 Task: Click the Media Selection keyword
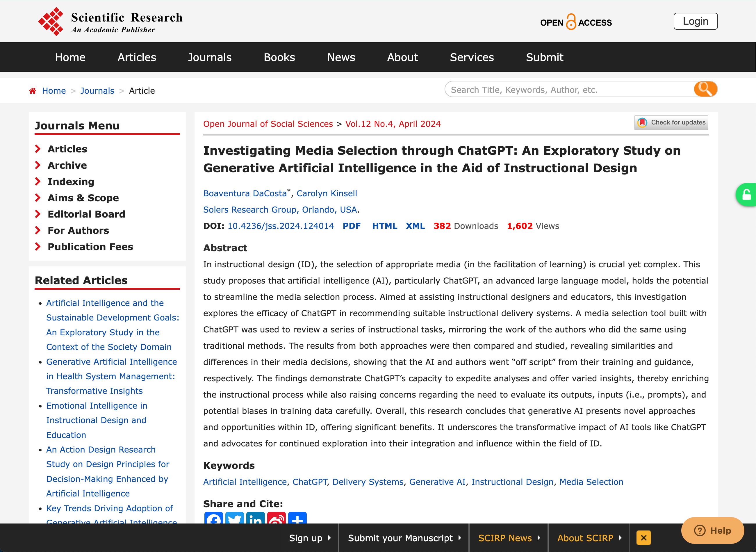point(591,482)
